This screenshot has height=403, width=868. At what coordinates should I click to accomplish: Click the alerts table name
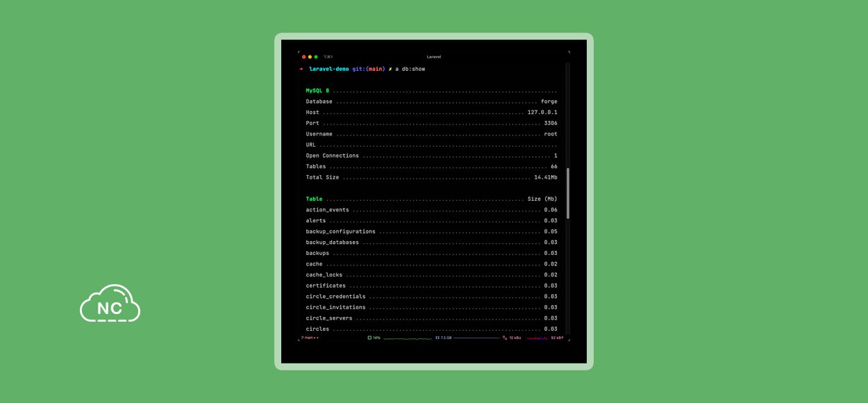pyautogui.click(x=315, y=221)
